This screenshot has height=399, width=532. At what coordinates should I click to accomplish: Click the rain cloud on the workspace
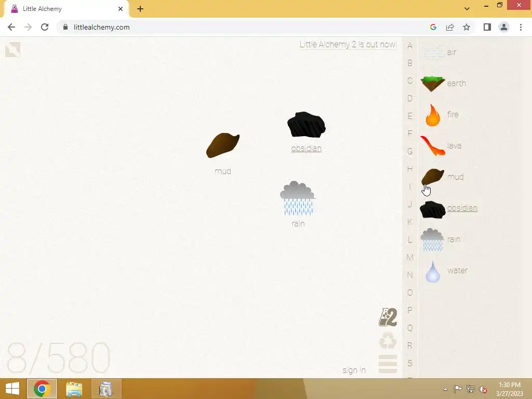pyautogui.click(x=298, y=198)
